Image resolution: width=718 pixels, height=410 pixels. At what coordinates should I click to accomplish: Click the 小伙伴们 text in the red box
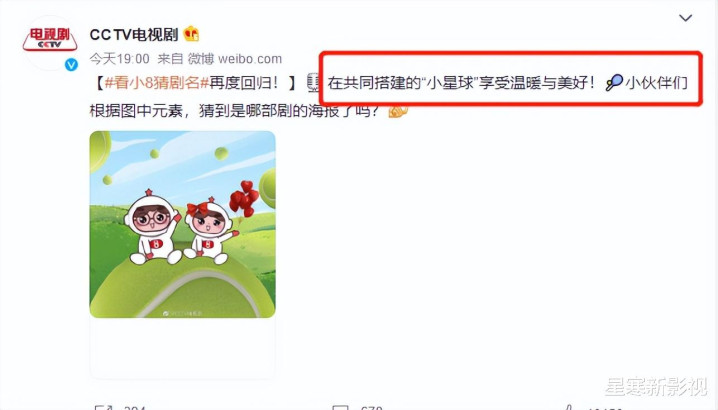[x=656, y=82]
